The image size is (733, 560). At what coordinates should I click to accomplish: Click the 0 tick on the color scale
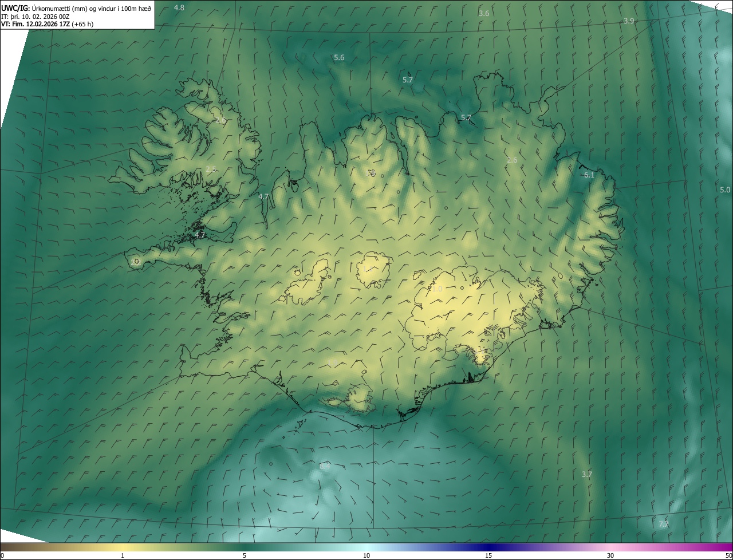click(x=2, y=555)
